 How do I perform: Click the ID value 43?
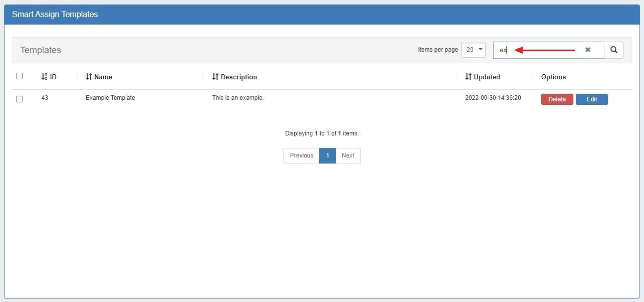pyautogui.click(x=45, y=98)
